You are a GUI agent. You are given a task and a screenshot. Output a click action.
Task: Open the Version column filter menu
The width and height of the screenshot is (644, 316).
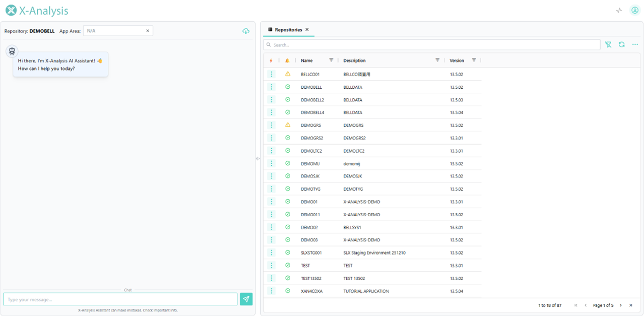474,60
